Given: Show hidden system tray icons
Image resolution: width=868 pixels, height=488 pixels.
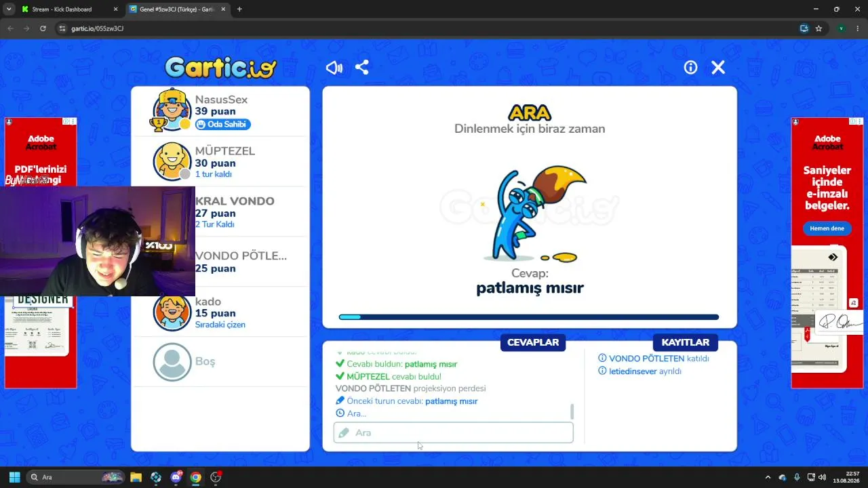Looking at the screenshot, I should pyautogui.click(x=768, y=477).
